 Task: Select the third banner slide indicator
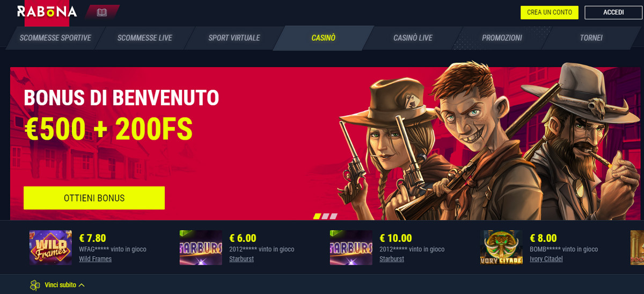pos(333,216)
